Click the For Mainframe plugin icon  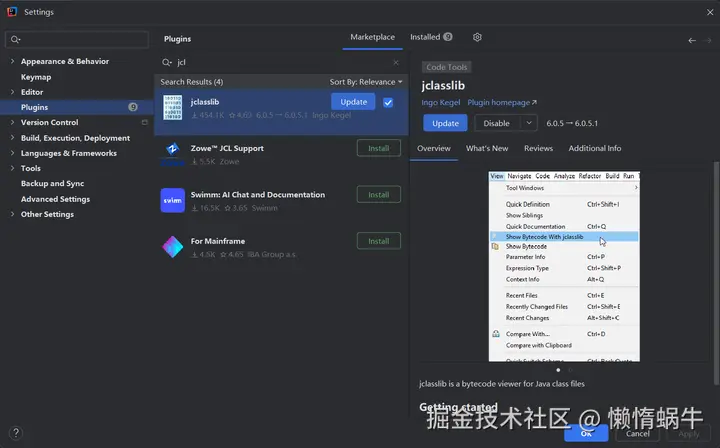(x=173, y=246)
